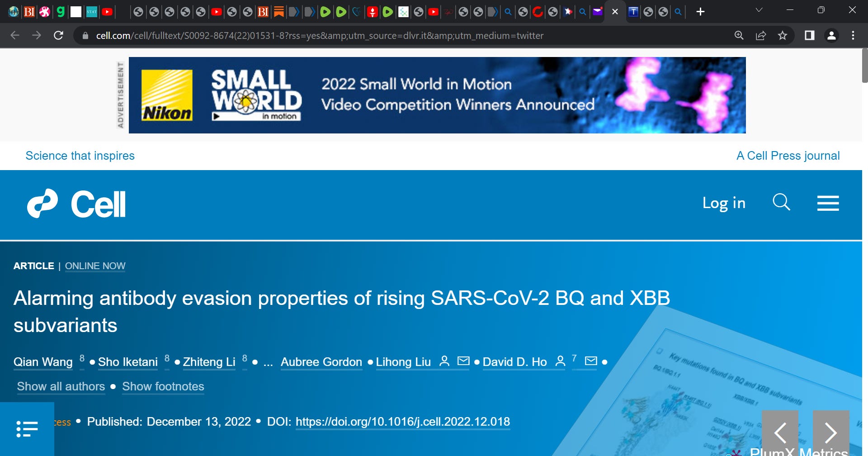Switch to the red swirl 'C' favicon tab

pyautogui.click(x=538, y=12)
